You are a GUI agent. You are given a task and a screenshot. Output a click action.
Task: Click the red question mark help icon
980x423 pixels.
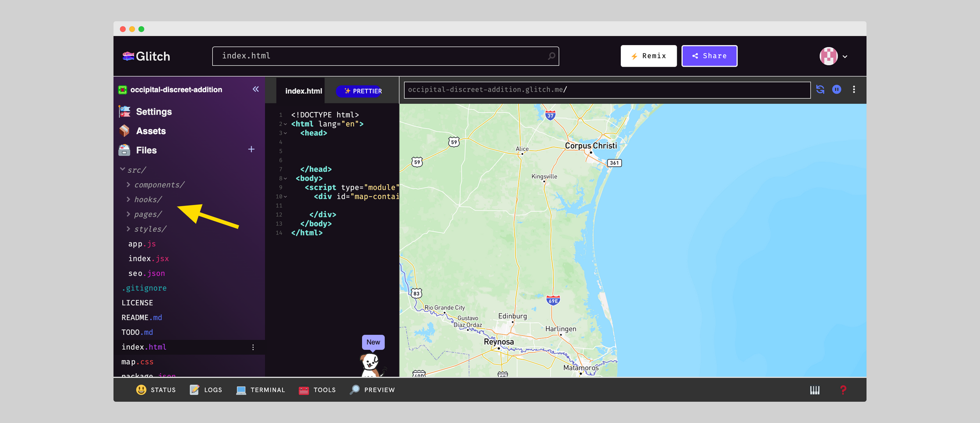coord(843,390)
